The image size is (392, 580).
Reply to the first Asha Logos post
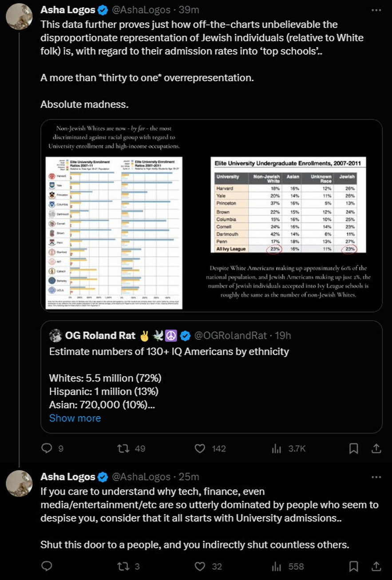click(x=47, y=449)
